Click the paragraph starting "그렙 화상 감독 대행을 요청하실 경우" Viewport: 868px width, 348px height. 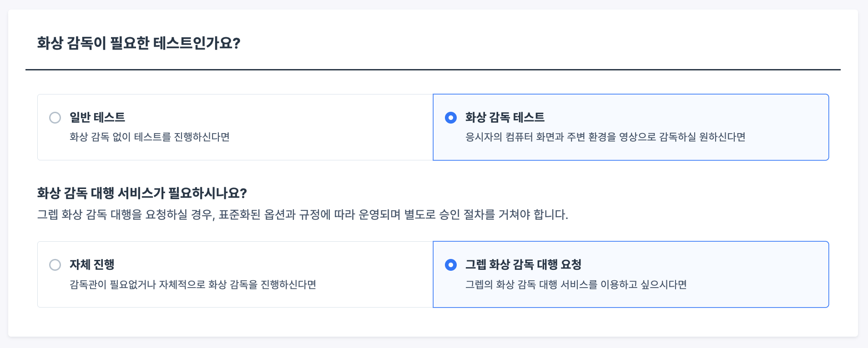302,214
